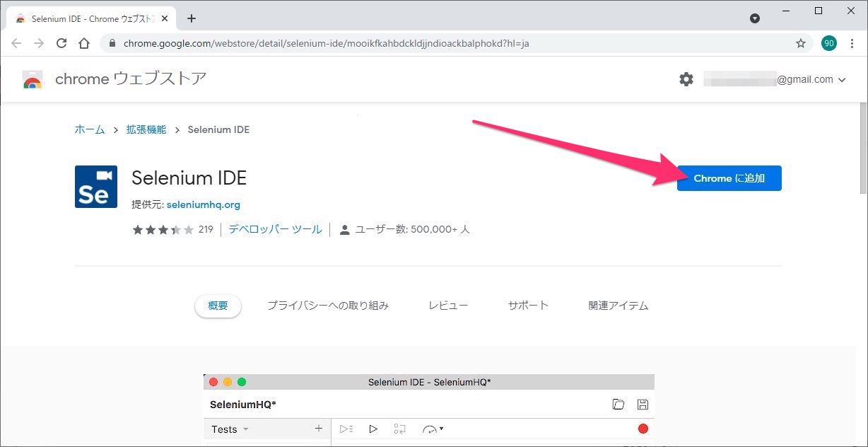868x447 pixels.
Task: Switch to the プライバシーへの取り組み tab
Action: [x=327, y=306]
